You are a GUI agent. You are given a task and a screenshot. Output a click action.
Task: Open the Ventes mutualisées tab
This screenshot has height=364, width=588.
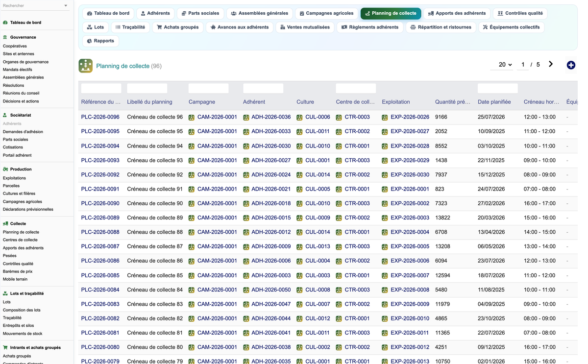coord(305,27)
